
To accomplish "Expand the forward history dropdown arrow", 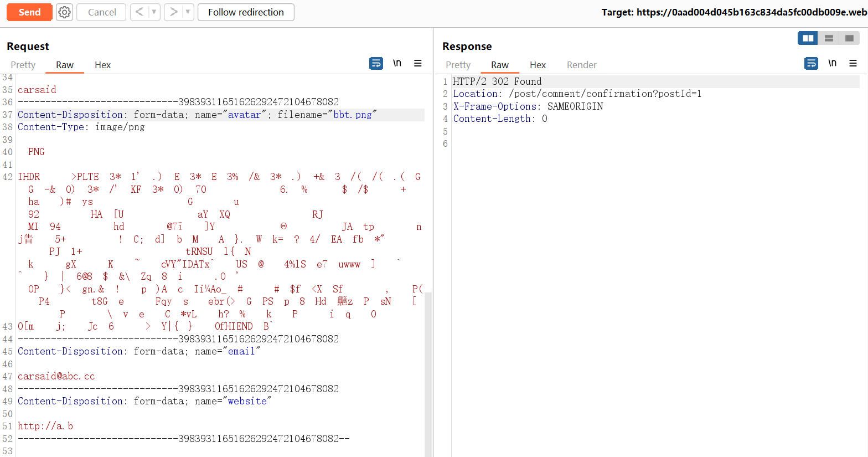I will pyautogui.click(x=188, y=12).
